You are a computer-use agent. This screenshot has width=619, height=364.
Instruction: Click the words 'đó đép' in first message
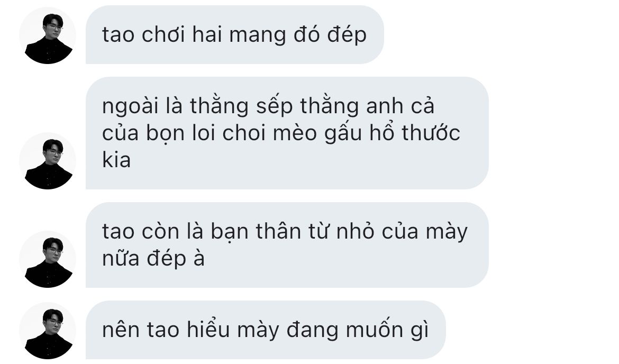[330, 35]
